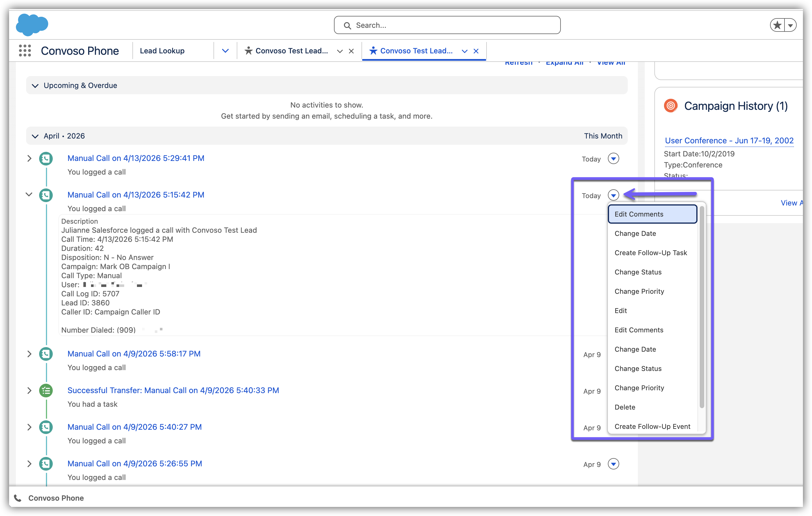Open action menu for 5:26:55 PM call
812x516 pixels.
(613, 464)
